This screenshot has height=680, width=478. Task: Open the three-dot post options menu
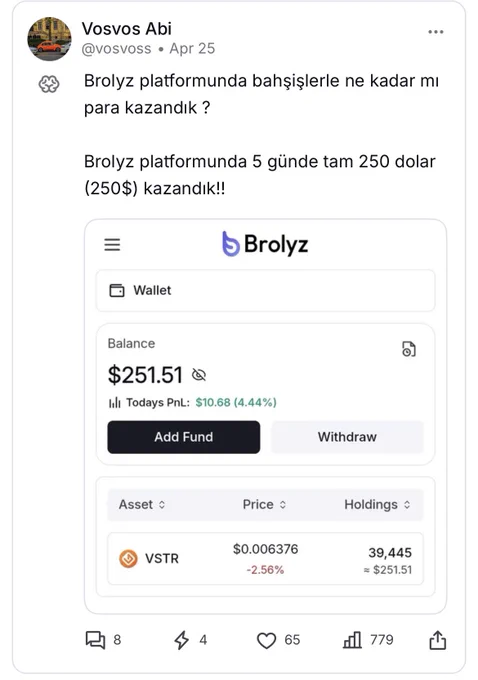coord(435,32)
